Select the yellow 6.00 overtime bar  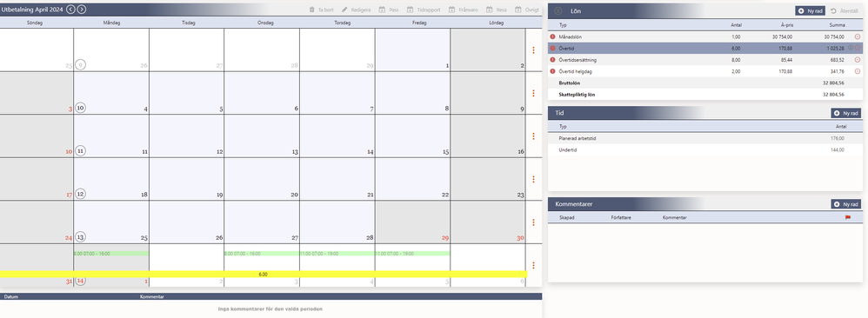[264, 275]
